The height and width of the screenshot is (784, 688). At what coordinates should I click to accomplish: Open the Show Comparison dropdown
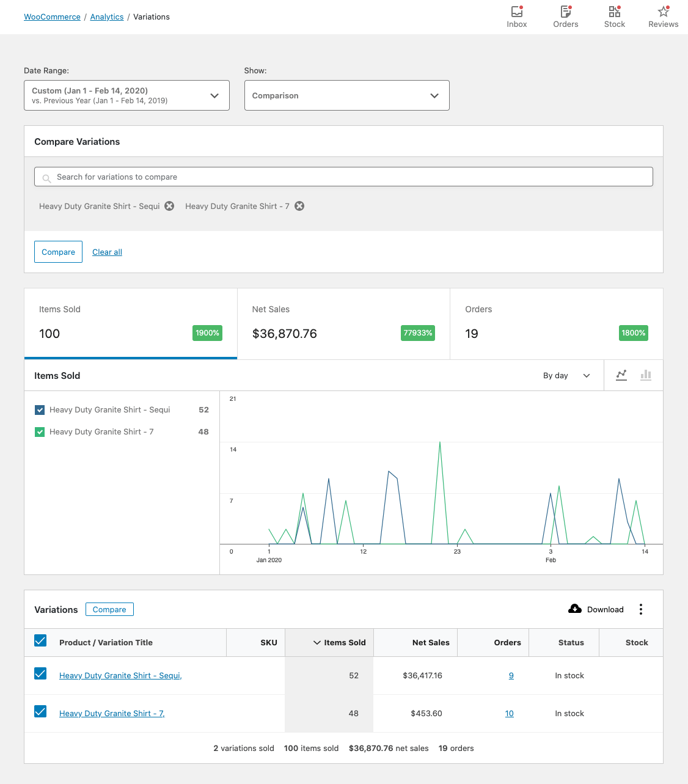click(346, 95)
